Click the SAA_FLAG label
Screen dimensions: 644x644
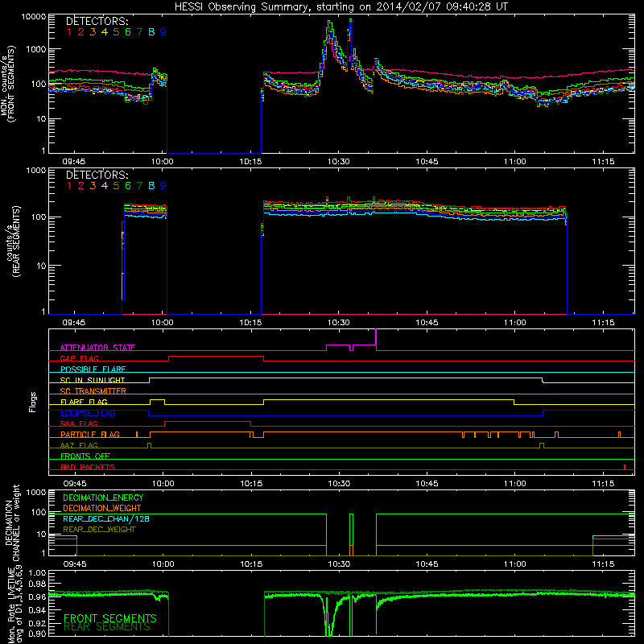pos(79,423)
